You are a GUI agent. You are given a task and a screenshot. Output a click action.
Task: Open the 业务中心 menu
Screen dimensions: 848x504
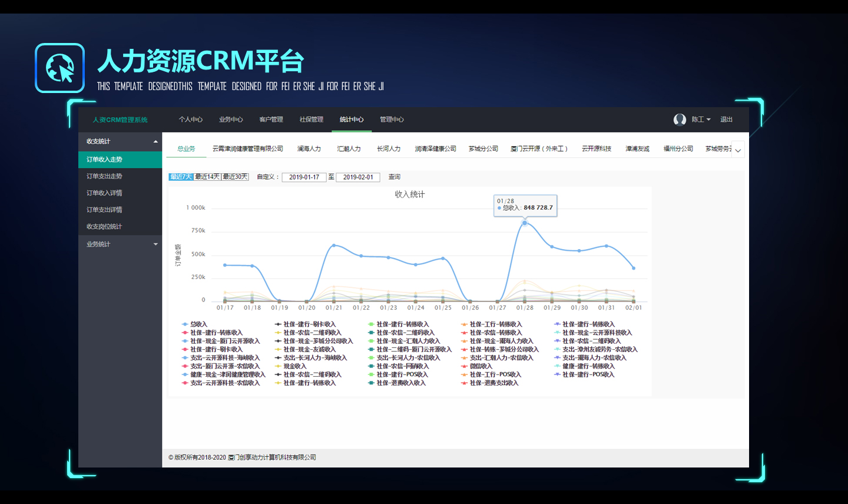coord(231,120)
